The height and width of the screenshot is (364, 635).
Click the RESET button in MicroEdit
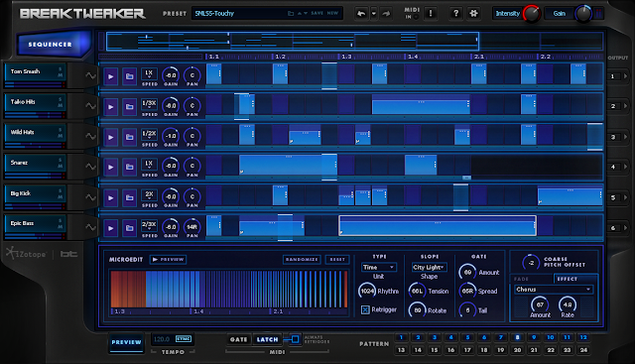(x=337, y=260)
